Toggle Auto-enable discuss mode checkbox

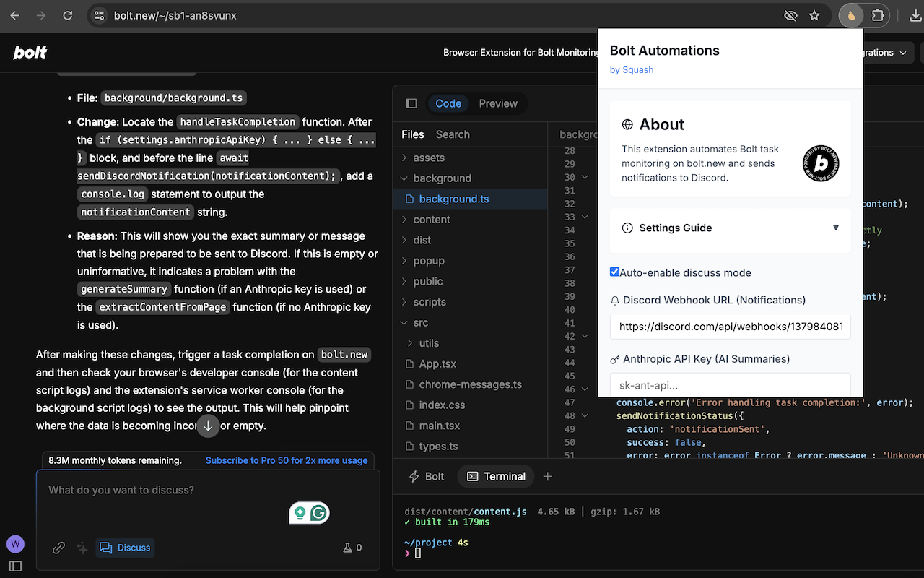614,272
